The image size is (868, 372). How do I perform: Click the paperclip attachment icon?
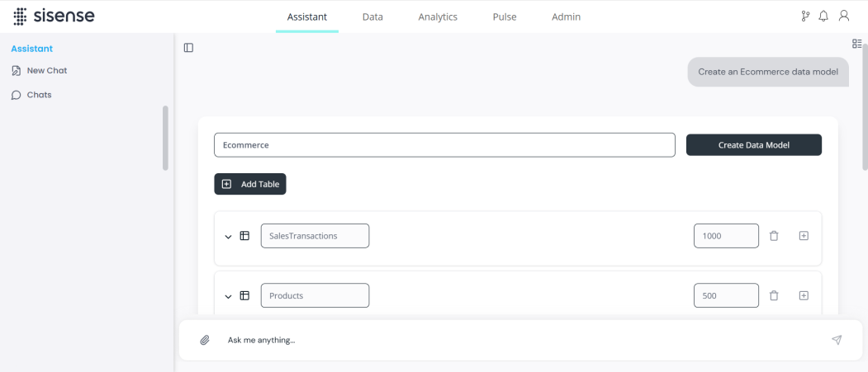pyautogui.click(x=205, y=340)
